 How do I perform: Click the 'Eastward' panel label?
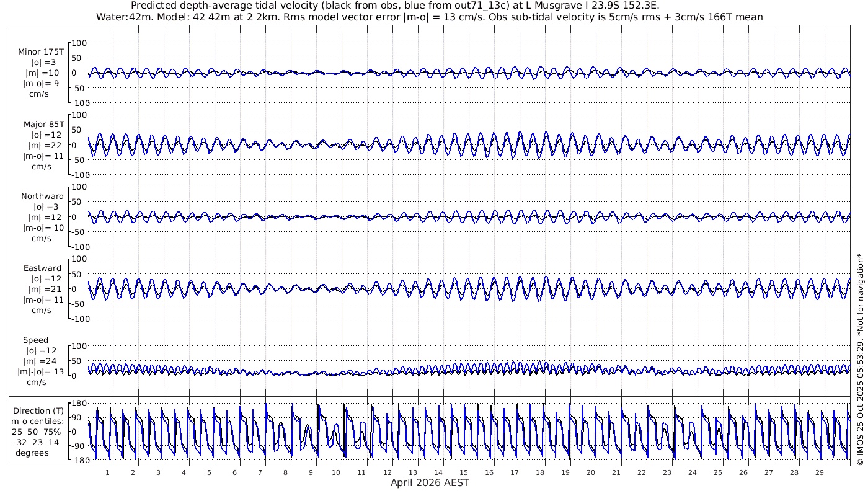(43, 268)
